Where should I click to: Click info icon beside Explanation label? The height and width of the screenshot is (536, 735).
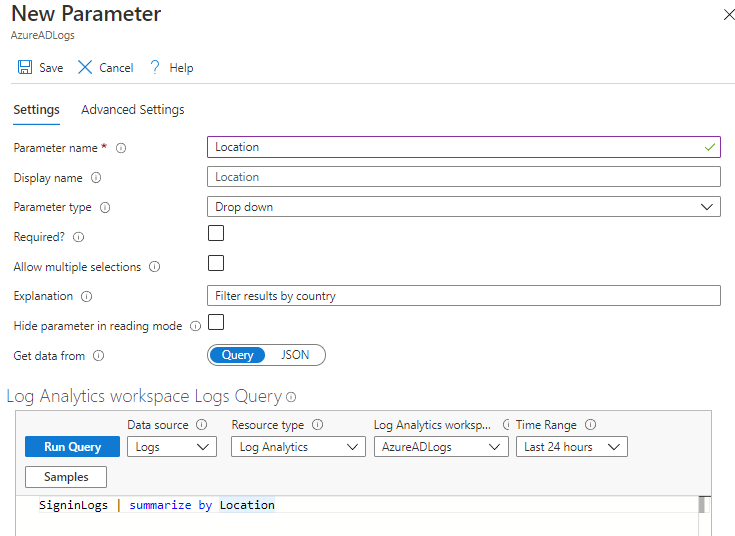(x=86, y=296)
